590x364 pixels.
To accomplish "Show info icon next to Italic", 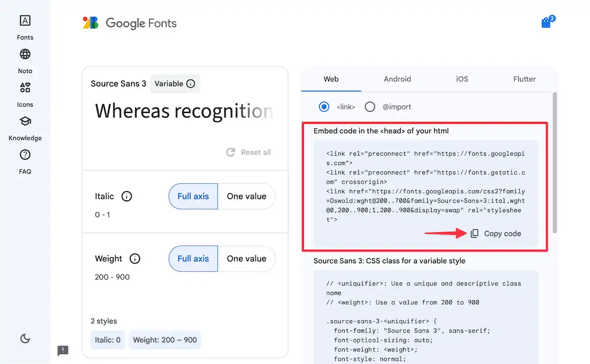I will point(127,196).
